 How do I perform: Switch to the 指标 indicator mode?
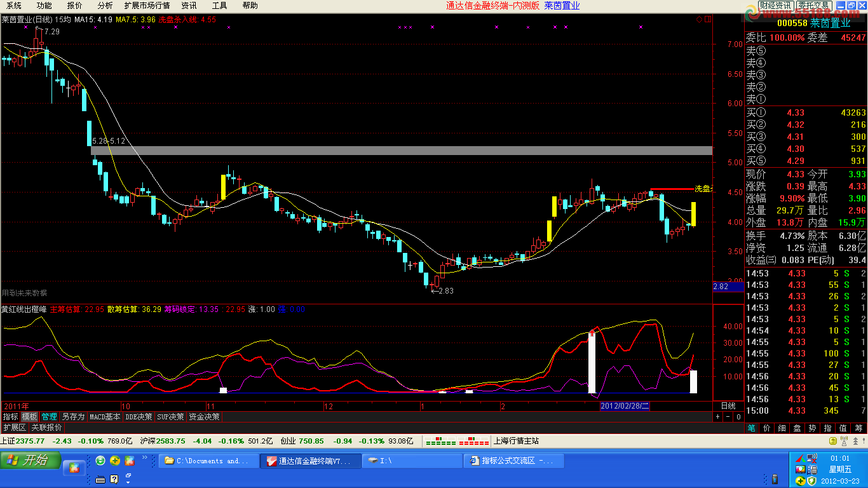(11, 417)
